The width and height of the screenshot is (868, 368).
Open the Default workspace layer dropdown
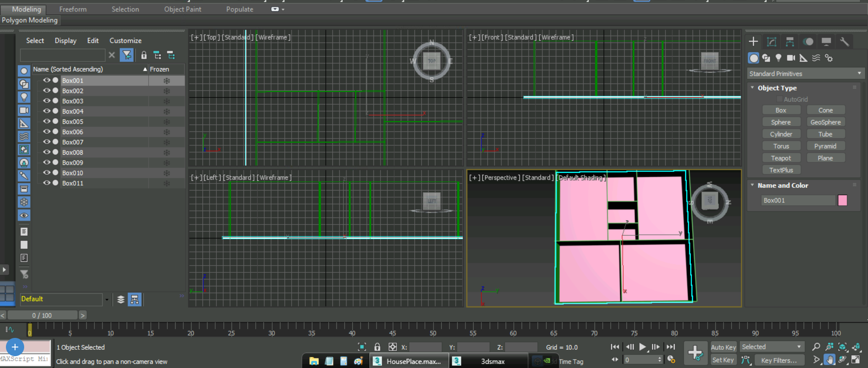107,300
